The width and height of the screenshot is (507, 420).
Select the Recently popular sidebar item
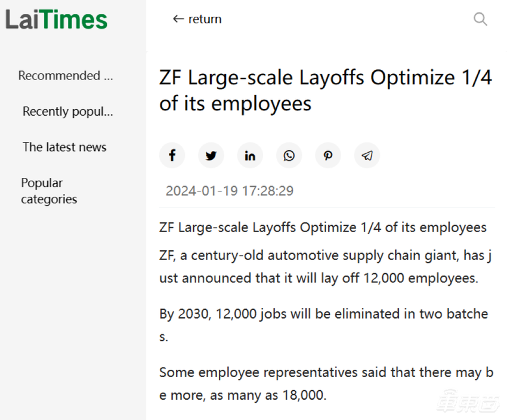tap(67, 112)
